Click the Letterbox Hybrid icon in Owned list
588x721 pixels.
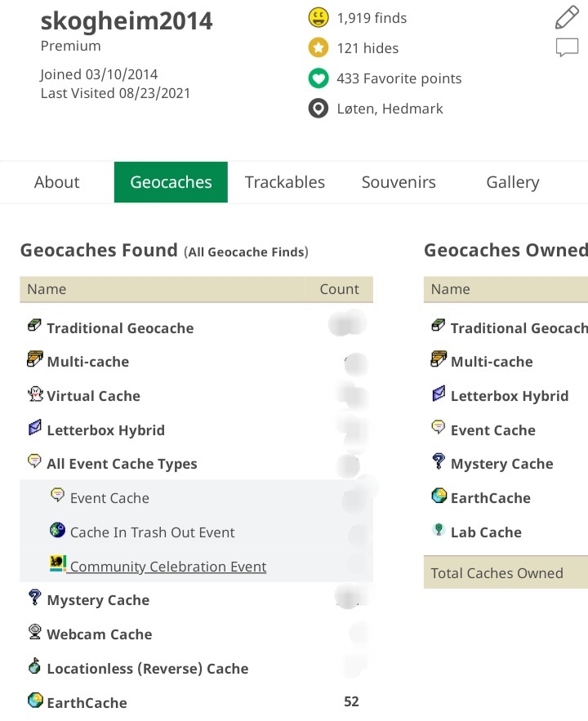pos(439,393)
